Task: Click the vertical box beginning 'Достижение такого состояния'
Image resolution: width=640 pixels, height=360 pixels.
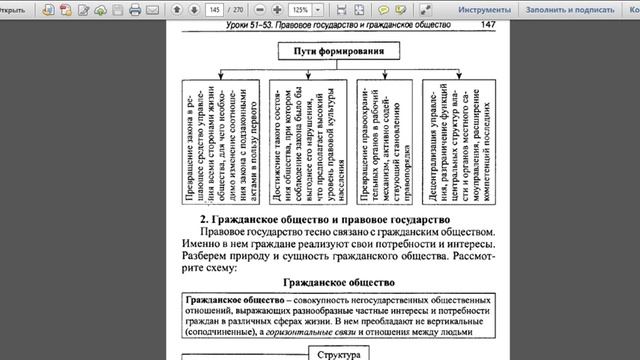Action: pyautogui.click(x=308, y=142)
